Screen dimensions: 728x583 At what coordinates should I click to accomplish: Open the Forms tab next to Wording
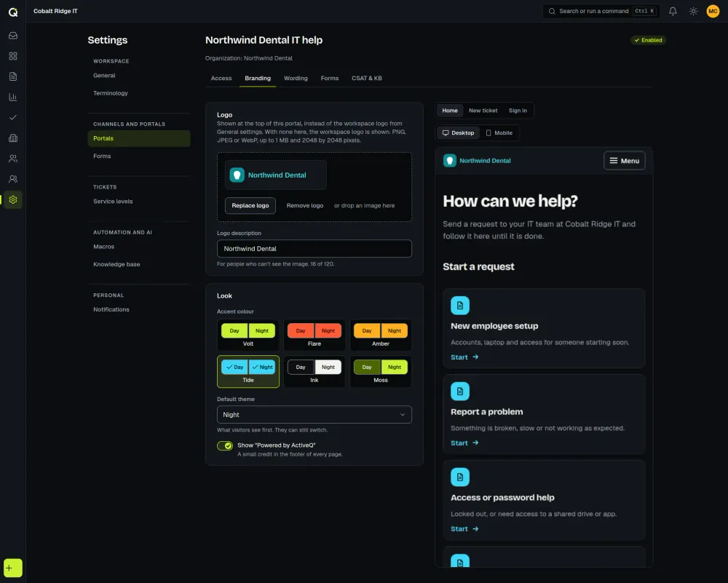pyautogui.click(x=330, y=79)
